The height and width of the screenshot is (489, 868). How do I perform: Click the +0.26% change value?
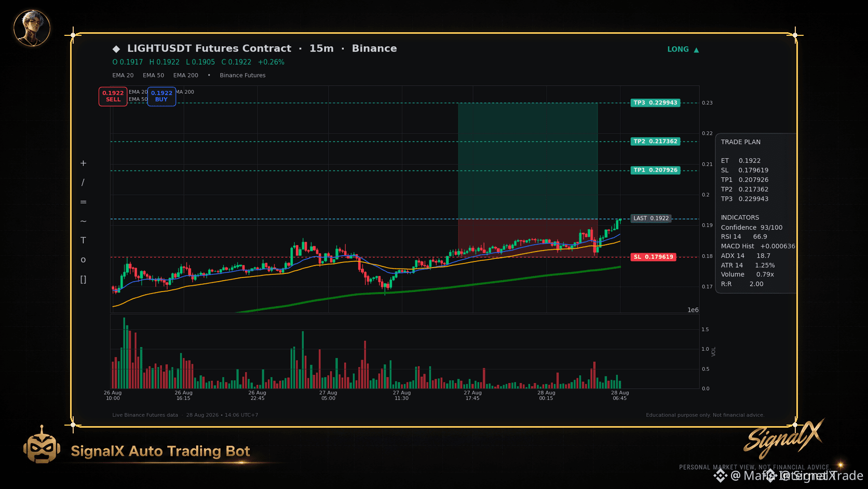(271, 62)
